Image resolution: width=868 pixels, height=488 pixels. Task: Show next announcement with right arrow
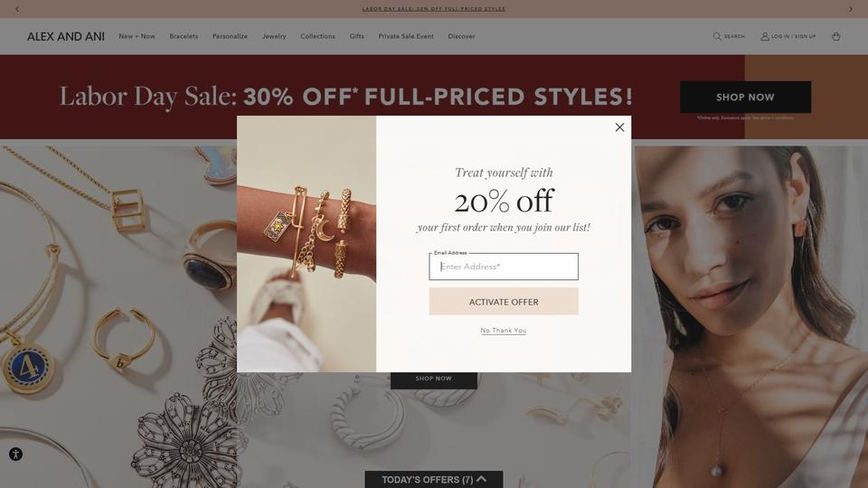pos(851,9)
